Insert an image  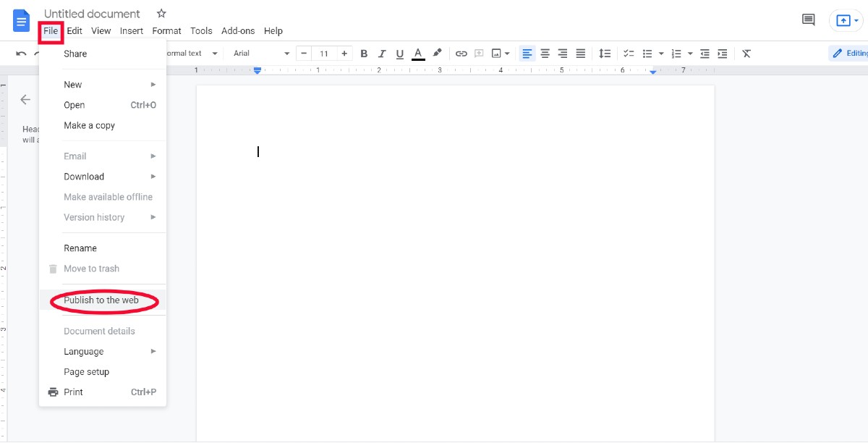[x=496, y=53]
